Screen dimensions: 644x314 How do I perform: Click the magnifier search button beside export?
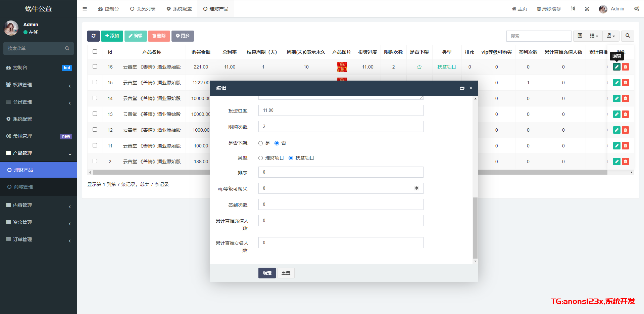pyautogui.click(x=628, y=36)
